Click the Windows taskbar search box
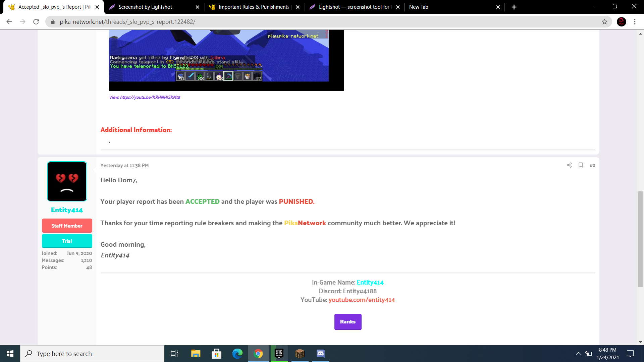Screen dimensions: 644x362 92,354
